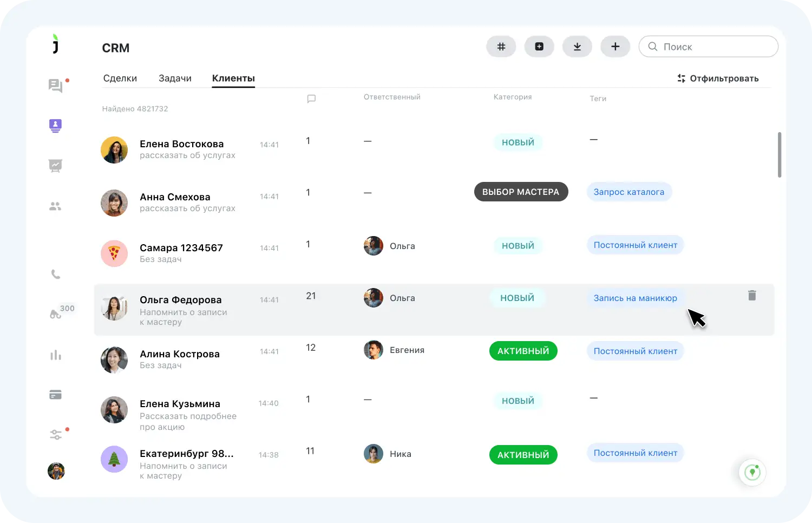The image size is (812, 523).
Task: Click the ВЫБОР МАСТЕРА category badge
Action: 521,192
